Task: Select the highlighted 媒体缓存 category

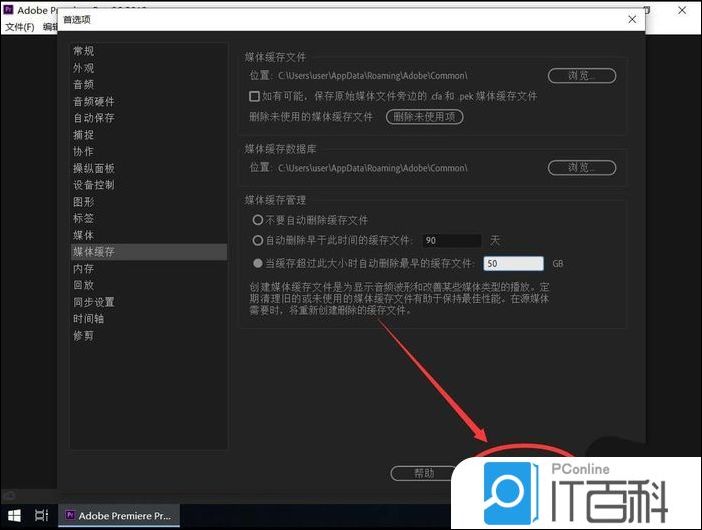Action: point(149,252)
